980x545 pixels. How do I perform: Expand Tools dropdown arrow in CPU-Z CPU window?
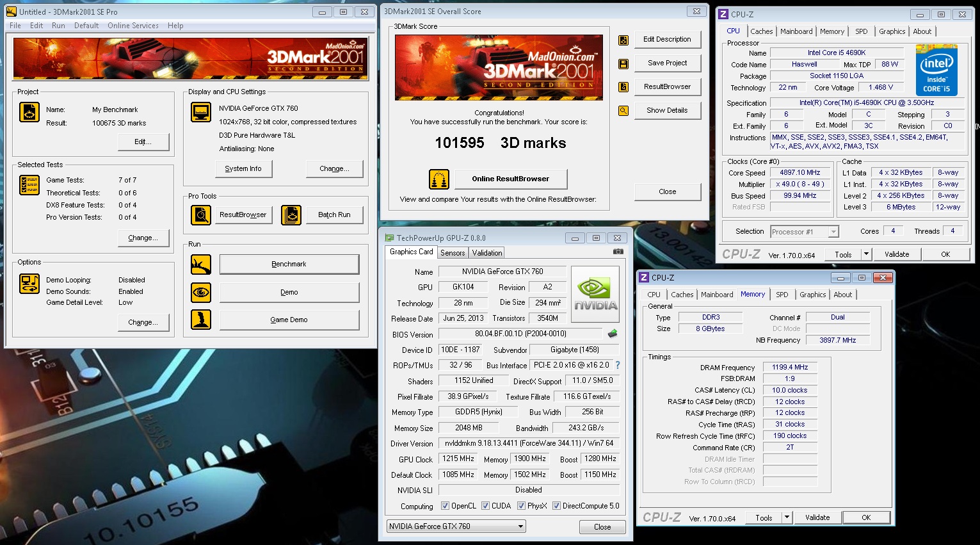coord(866,254)
